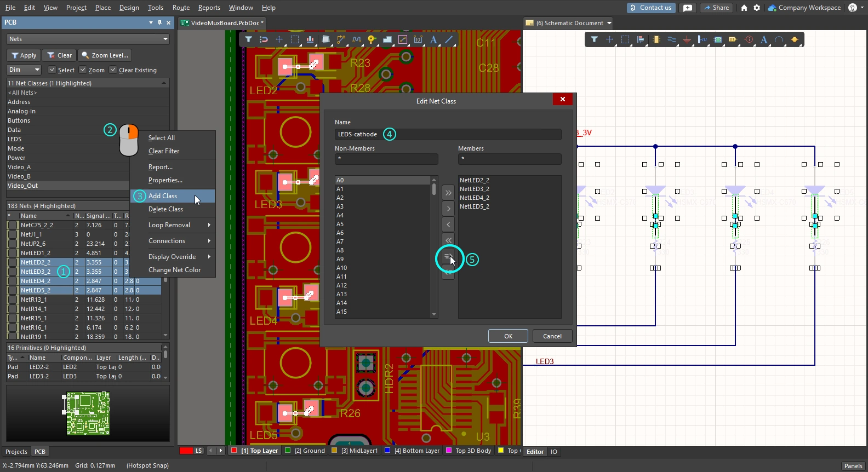This screenshot has width=868, height=472.
Task: Toggle the Clear Existing checkbox
Action: 113,70
